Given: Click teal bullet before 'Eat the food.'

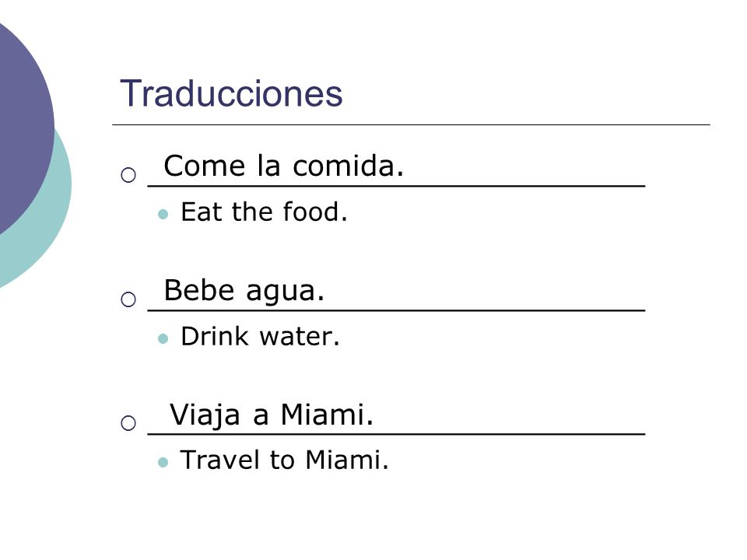Looking at the screenshot, I should [x=163, y=215].
